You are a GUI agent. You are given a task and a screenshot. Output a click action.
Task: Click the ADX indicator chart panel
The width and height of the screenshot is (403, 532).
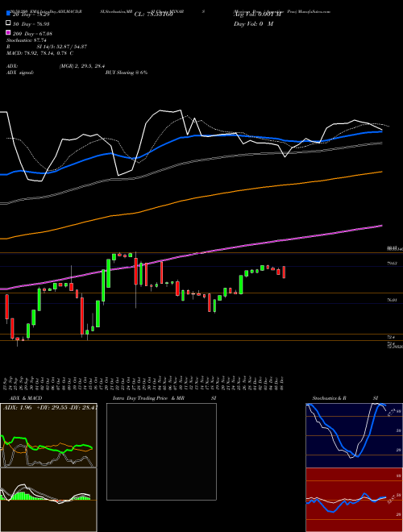[x=48, y=435]
